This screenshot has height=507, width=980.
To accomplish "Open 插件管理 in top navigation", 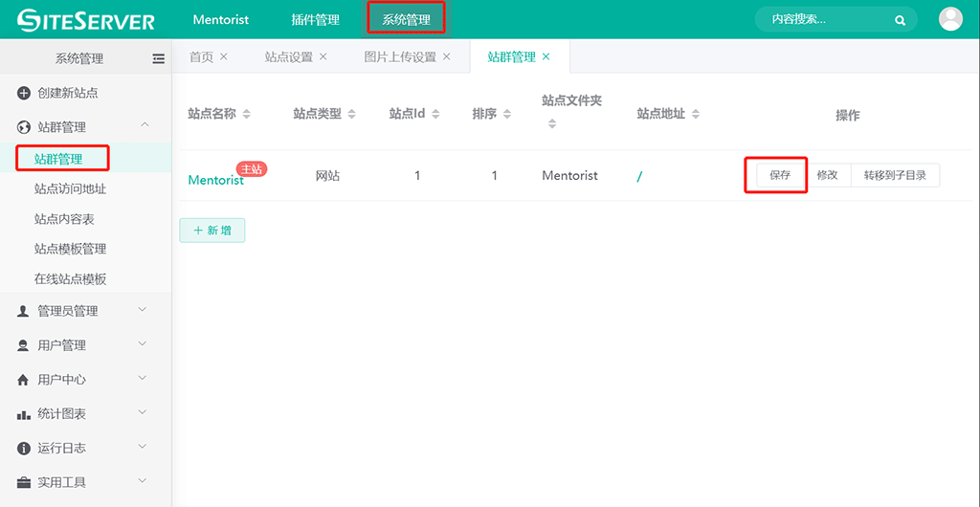I will 315,20.
